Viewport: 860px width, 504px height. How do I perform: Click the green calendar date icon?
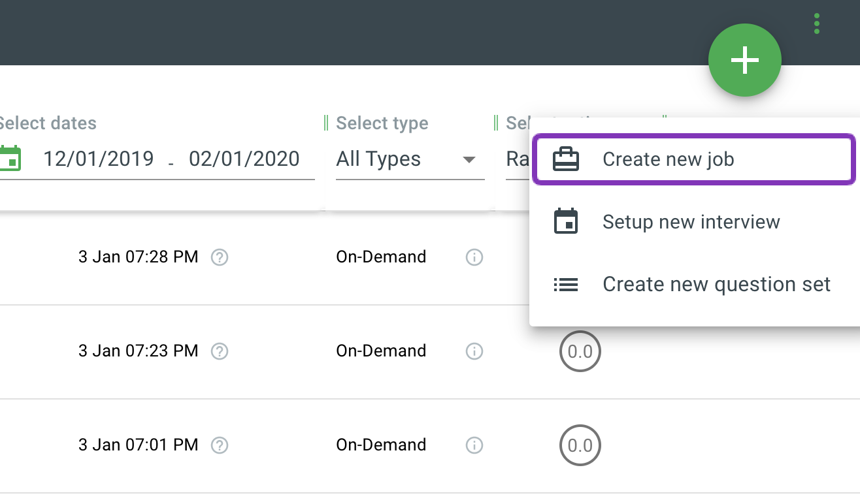10,158
